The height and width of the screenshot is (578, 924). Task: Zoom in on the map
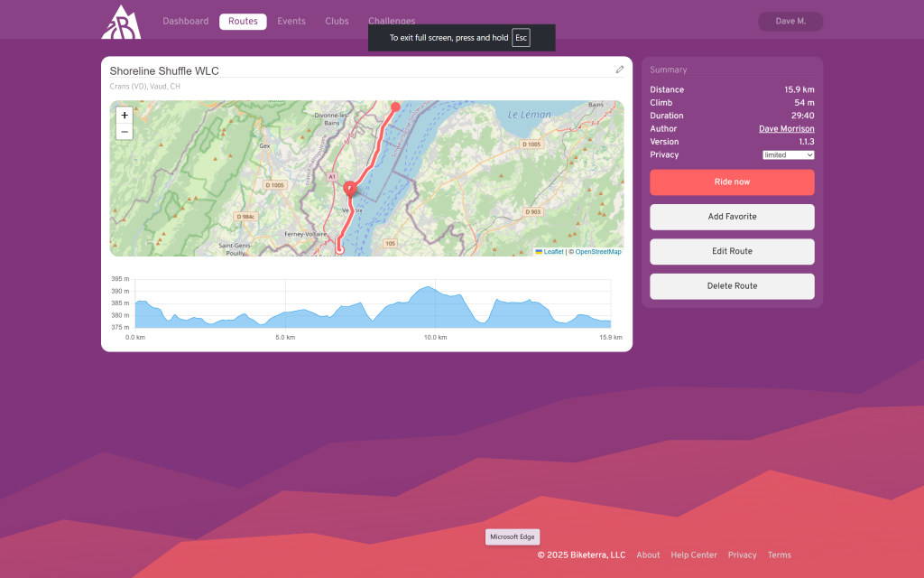click(x=125, y=116)
